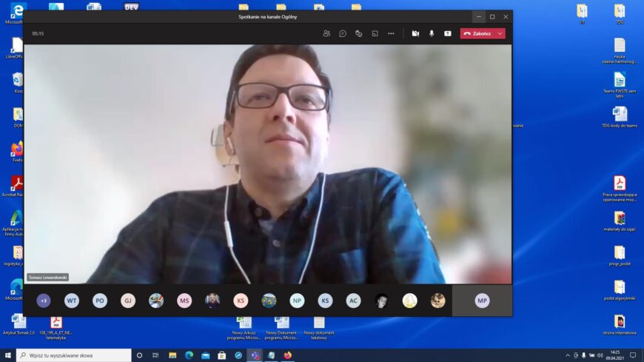Mute or unmute the microphone

(432, 34)
